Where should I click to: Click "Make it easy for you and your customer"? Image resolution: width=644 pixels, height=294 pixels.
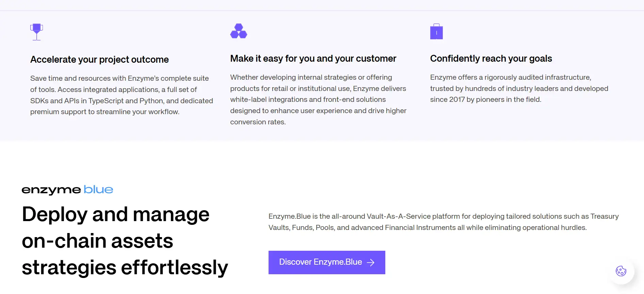pos(313,59)
